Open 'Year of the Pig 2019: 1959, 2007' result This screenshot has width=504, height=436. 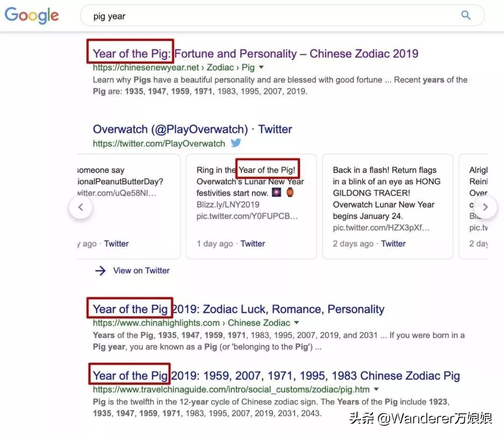click(x=276, y=376)
